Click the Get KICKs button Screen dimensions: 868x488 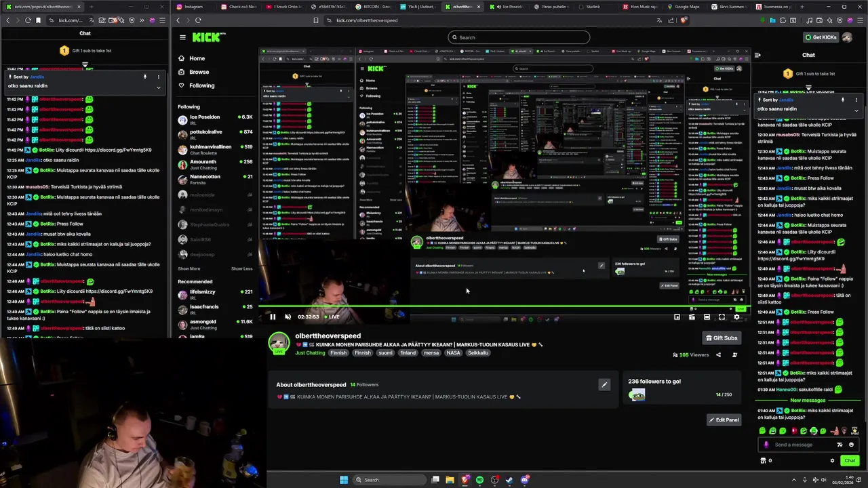point(821,37)
